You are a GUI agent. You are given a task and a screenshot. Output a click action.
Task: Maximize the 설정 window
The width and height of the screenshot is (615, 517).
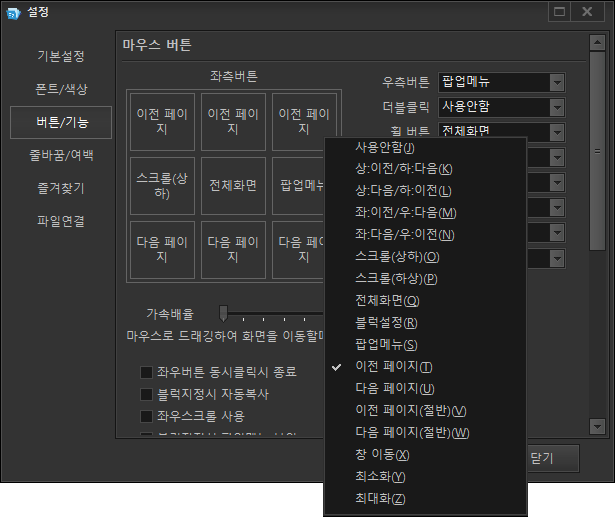(x=559, y=12)
